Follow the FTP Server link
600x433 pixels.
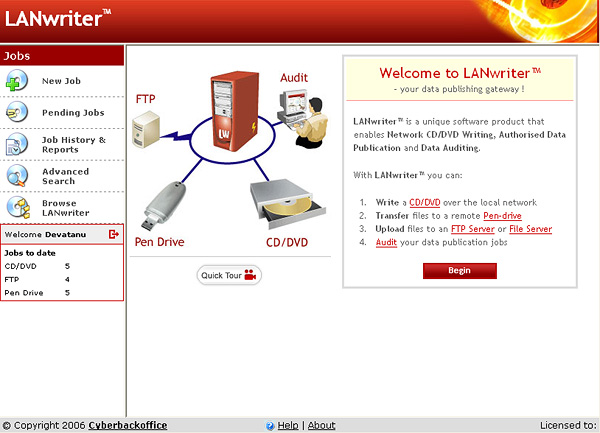473,229
